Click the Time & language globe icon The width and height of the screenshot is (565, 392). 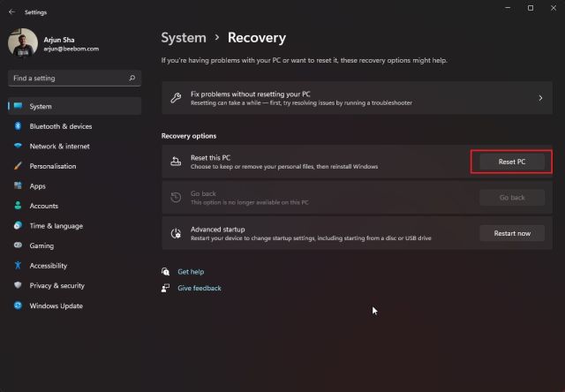pyautogui.click(x=18, y=225)
